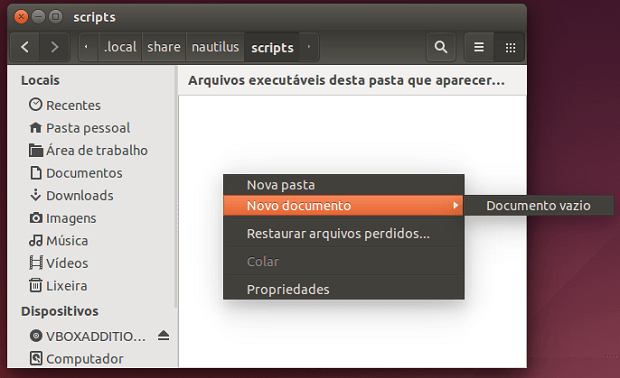Viewport: 620px width, 378px height.
Task: Click the folder icon for Área de trabalho
Action: coord(36,150)
